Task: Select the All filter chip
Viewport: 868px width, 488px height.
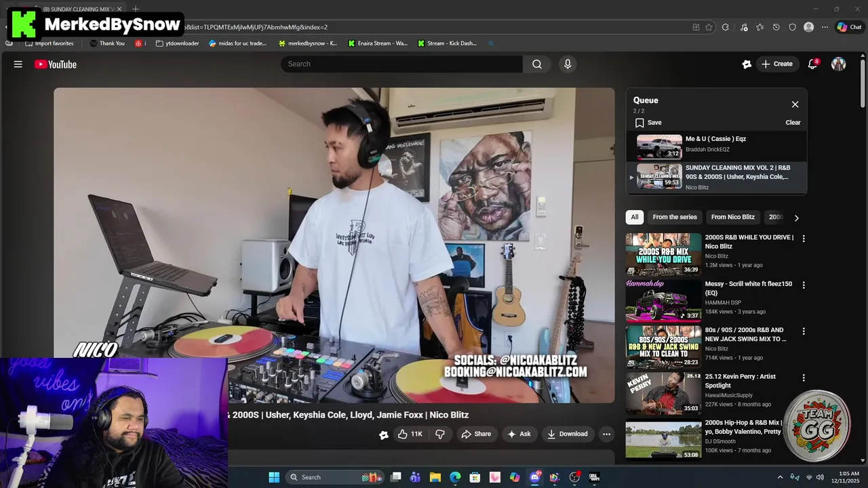Action: pyautogui.click(x=634, y=217)
